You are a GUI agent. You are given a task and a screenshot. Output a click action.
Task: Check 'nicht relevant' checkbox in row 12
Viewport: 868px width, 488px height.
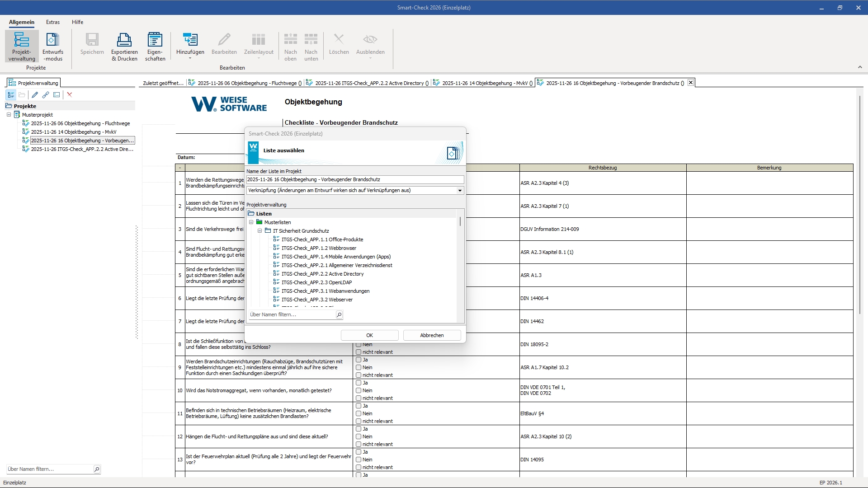click(x=359, y=444)
